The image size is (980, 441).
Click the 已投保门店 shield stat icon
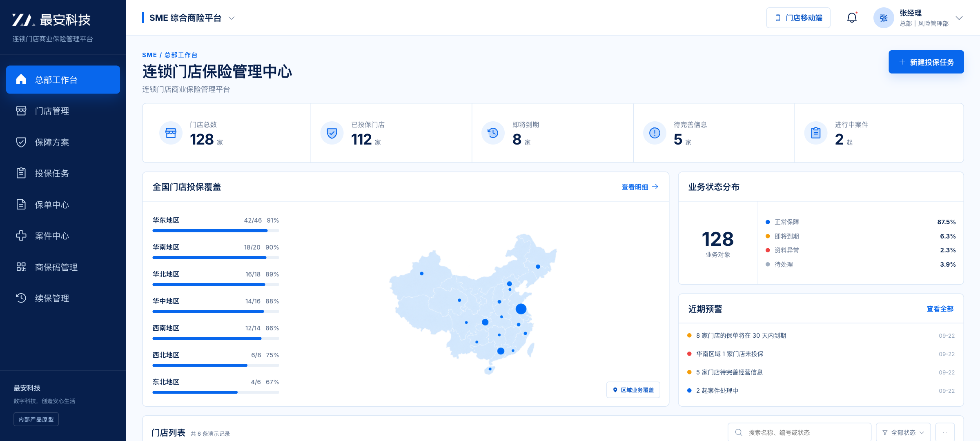coord(332,133)
